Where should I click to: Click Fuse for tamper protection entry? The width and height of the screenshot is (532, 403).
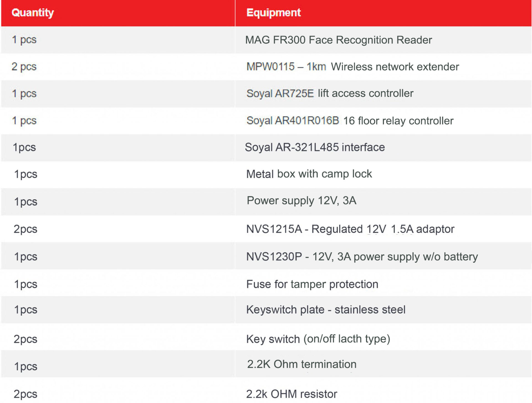coord(312,284)
